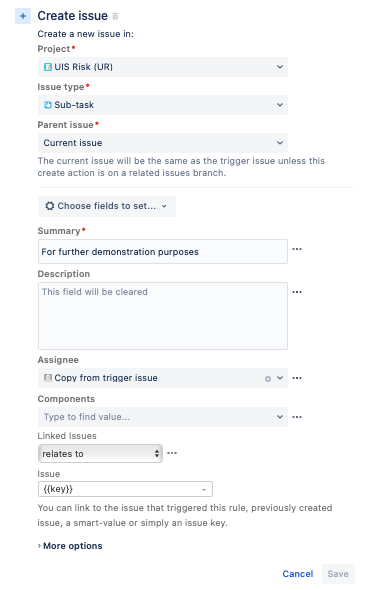This screenshot has width=378, height=590.
Task: Open Linked Issues ellipsis options
Action: [172, 453]
